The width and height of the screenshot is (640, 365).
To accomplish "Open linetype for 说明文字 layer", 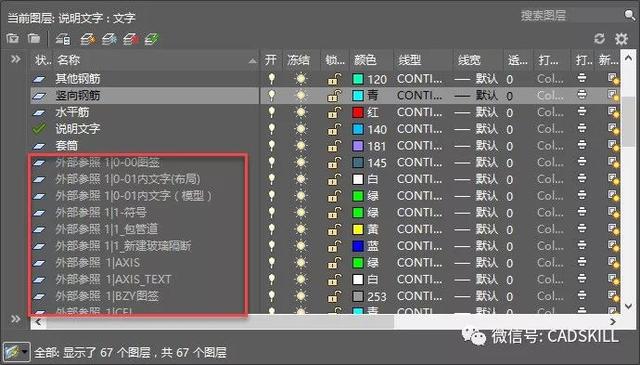I will [419, 129].
